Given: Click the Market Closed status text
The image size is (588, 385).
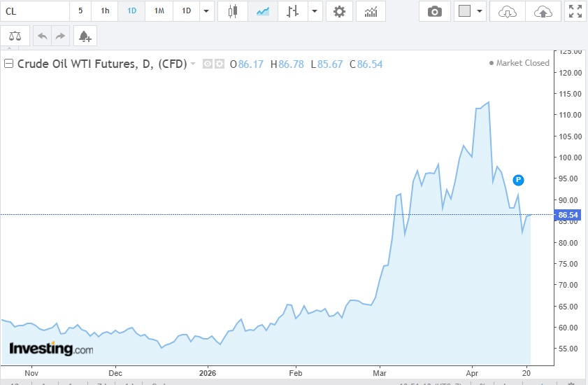Looking at the screenshot, I should click(x=522, y=63).
